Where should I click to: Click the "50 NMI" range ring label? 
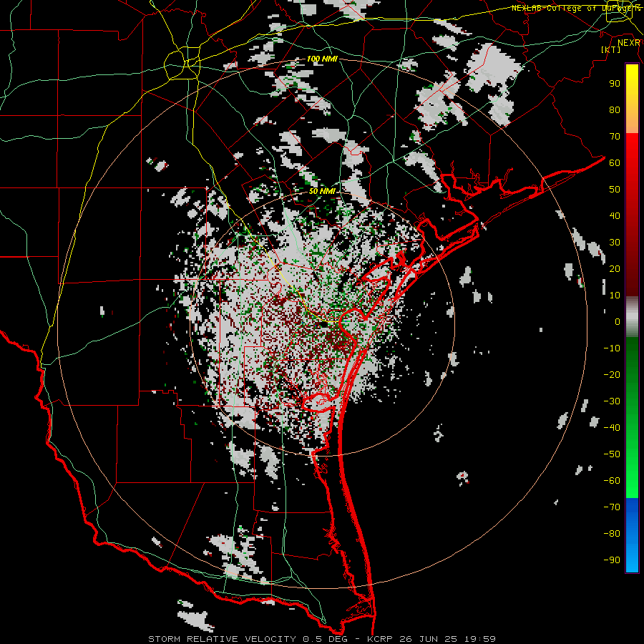pyautogui.click(x=322, y=191)
